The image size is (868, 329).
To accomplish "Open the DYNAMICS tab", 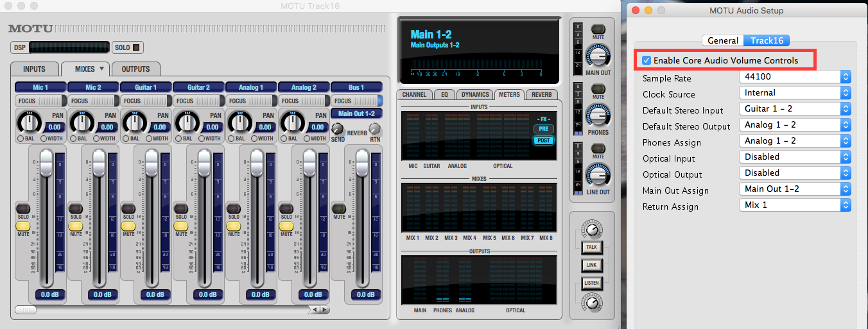I will coord(474,94).
